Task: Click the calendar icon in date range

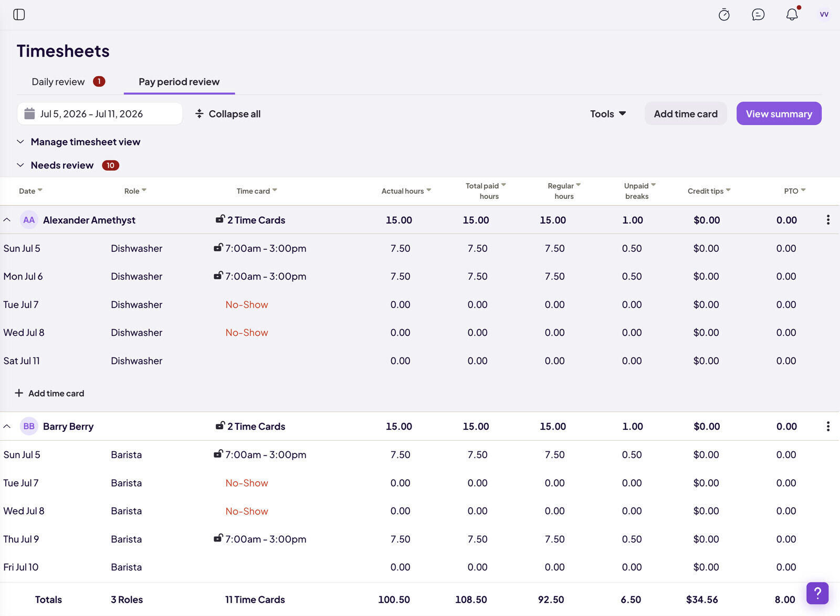Action: (x=29, y=114)
